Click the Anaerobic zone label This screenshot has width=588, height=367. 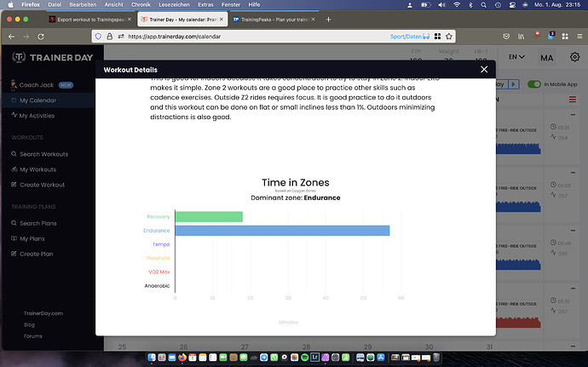157,285
